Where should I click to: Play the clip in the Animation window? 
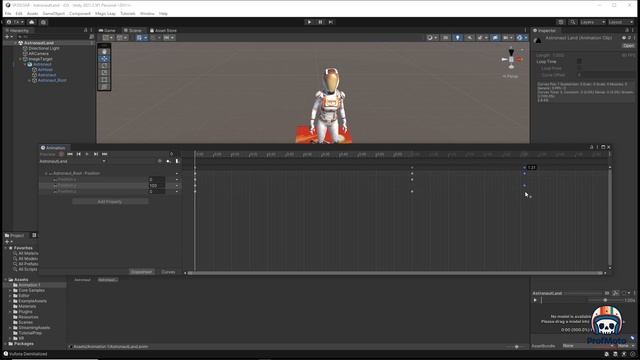[87, 154]
